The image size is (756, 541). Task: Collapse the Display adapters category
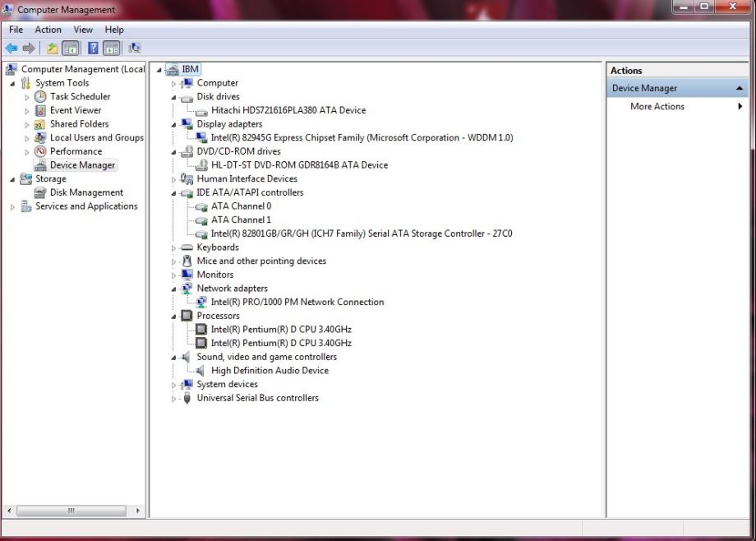tap(173, 124)
